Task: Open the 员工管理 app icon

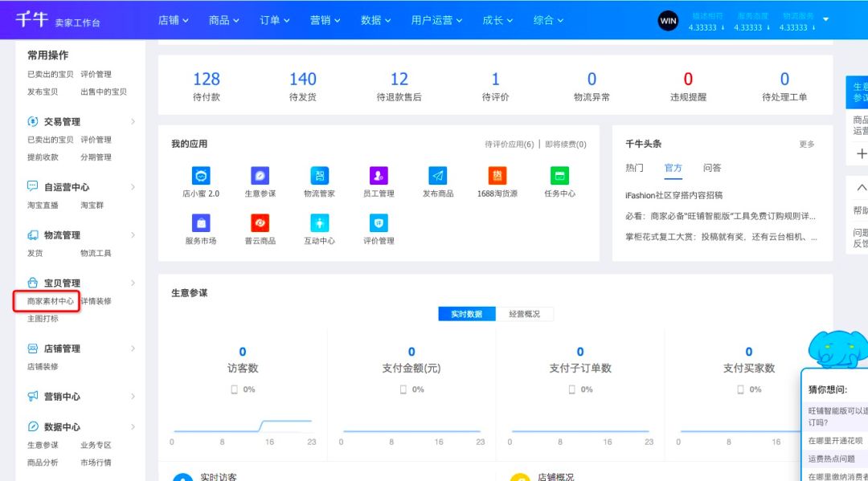Action: pyautogui.click(x=379, y=176)
